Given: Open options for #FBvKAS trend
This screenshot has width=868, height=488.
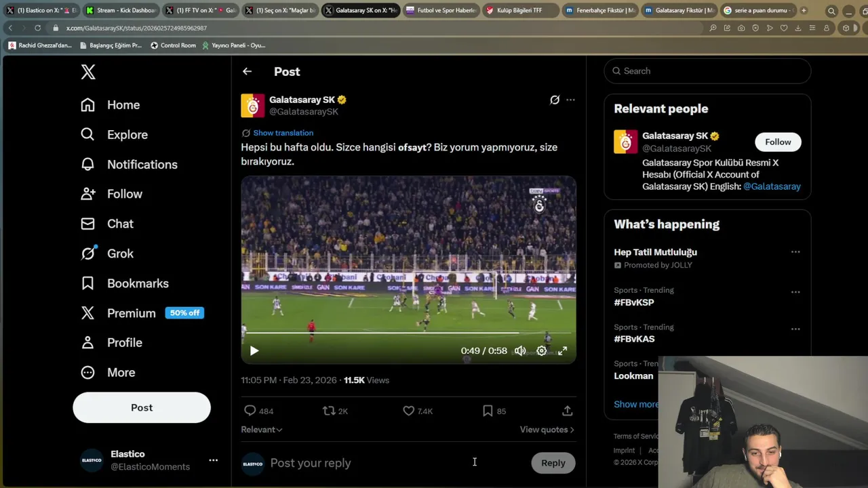Looking at the screenshot, I should [x=795, y=329].
